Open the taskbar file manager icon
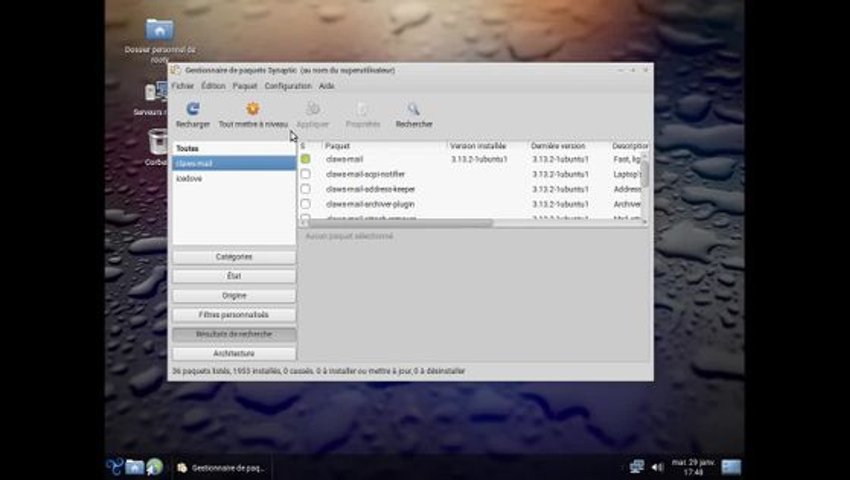This screenshot has height=480, width=850. [x=134, y=466]
